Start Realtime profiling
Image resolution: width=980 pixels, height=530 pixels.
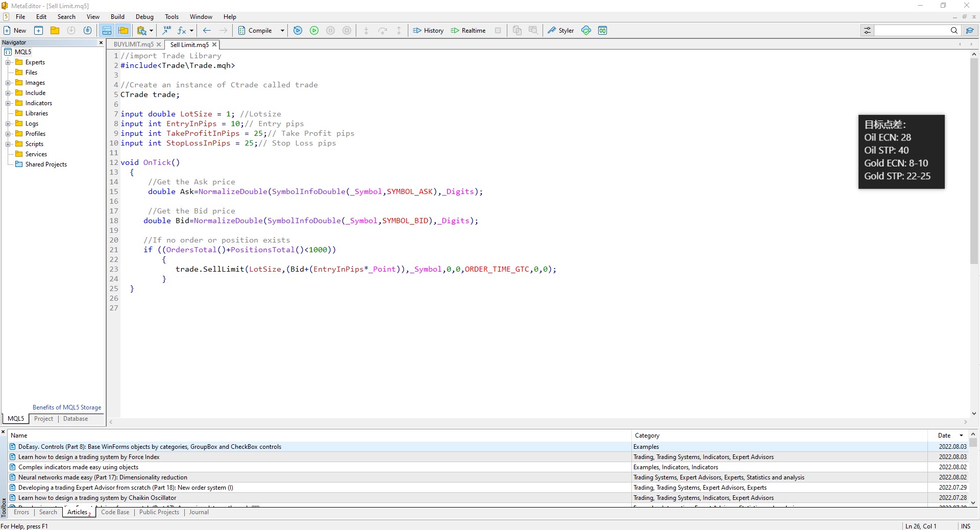[x=468, y=31]
